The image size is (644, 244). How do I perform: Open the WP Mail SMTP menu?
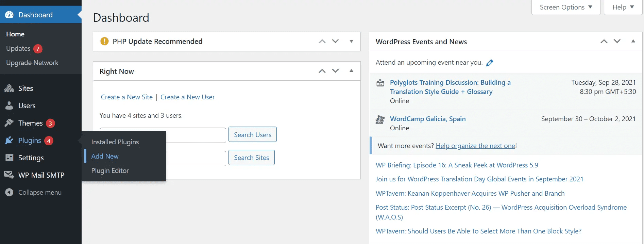(41, 175)
